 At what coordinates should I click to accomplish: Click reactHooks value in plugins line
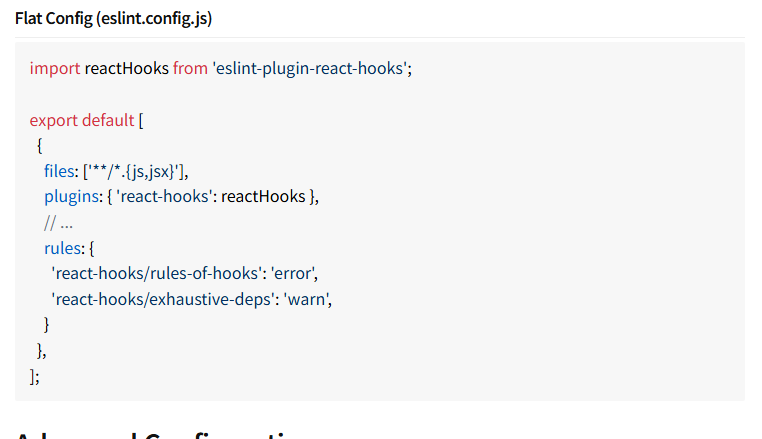[x=263, y=196]
